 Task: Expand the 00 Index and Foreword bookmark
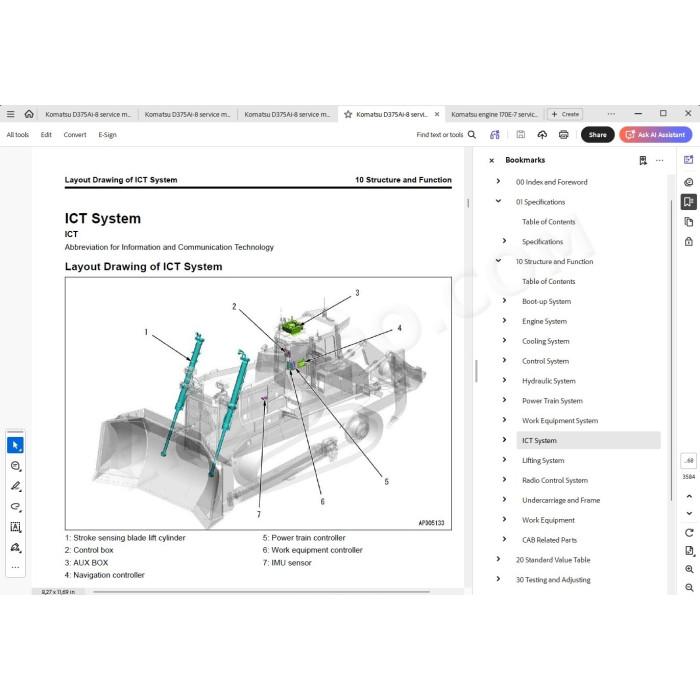498,181
